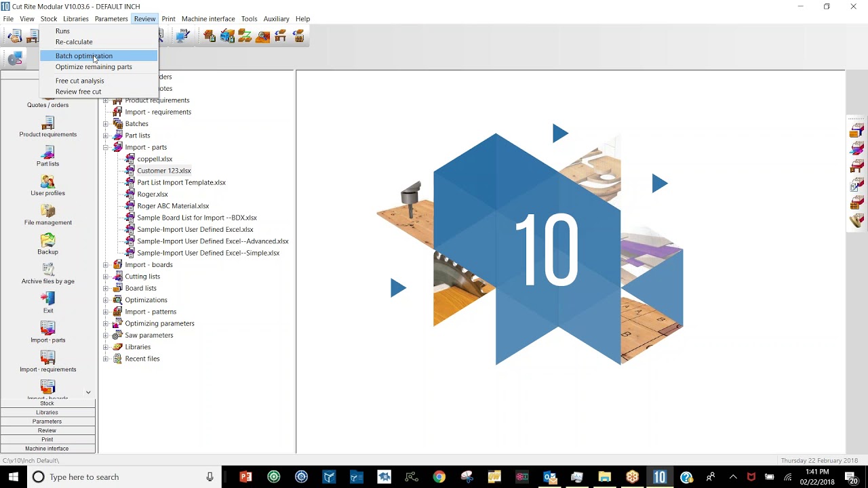This screenshot has height=488, width=868.
Task: Click the box with brick wall toolbar icon
Action: [x=298, y=37]
